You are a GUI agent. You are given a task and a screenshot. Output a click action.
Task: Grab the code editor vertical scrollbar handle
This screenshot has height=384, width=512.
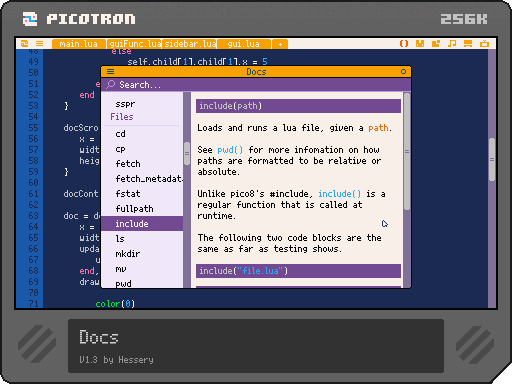(492, 160)
